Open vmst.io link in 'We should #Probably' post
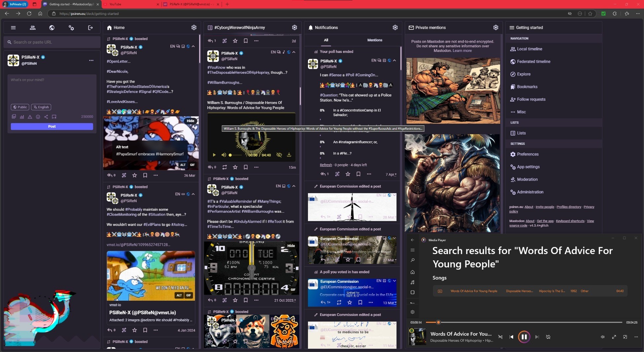Viewport: 644px width, 352px height. 138,244
